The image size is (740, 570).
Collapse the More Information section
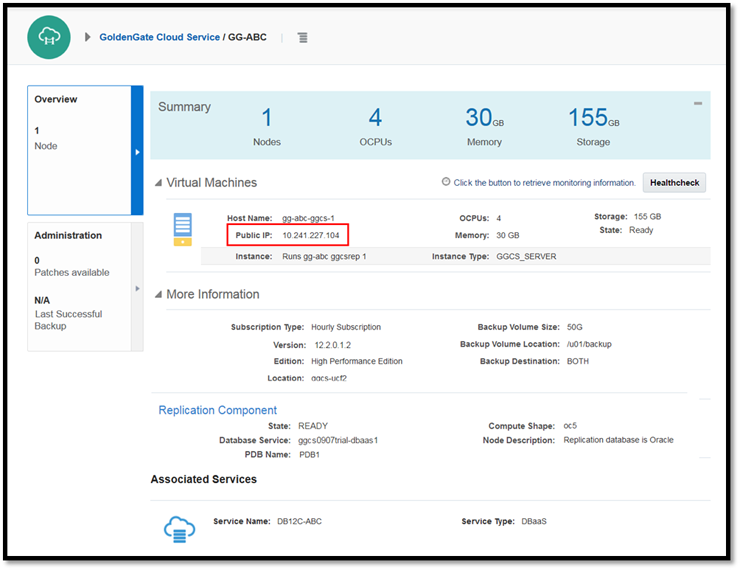(x=158, y=295)
